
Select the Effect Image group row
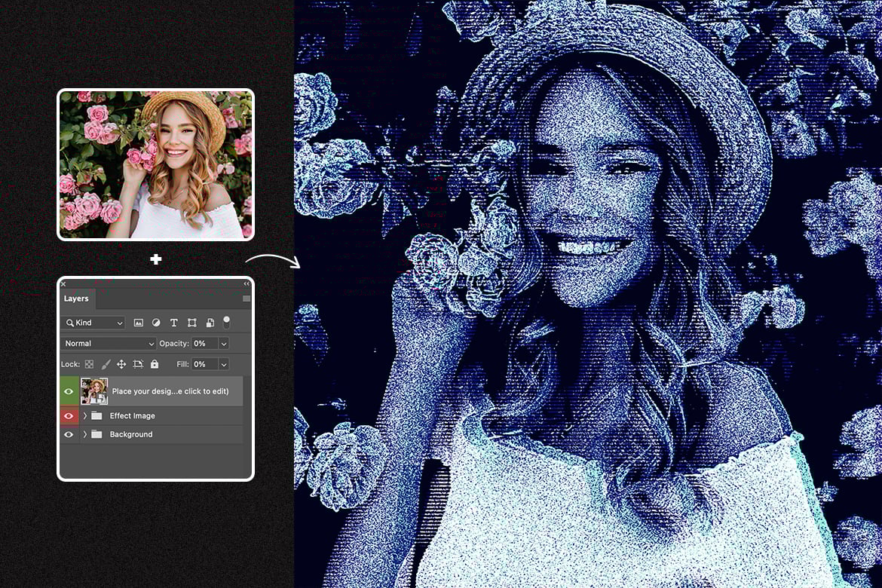click(152, 416)
